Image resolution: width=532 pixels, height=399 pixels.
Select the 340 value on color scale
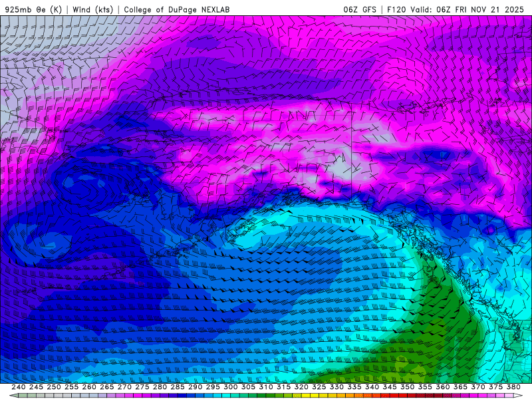[x=372, y=387]
